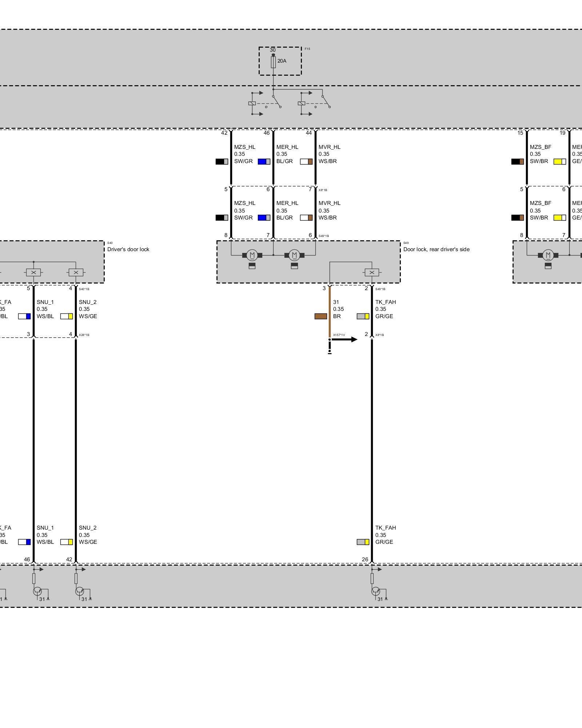Select the switch symbol above the TK_FAH wire

372,272
